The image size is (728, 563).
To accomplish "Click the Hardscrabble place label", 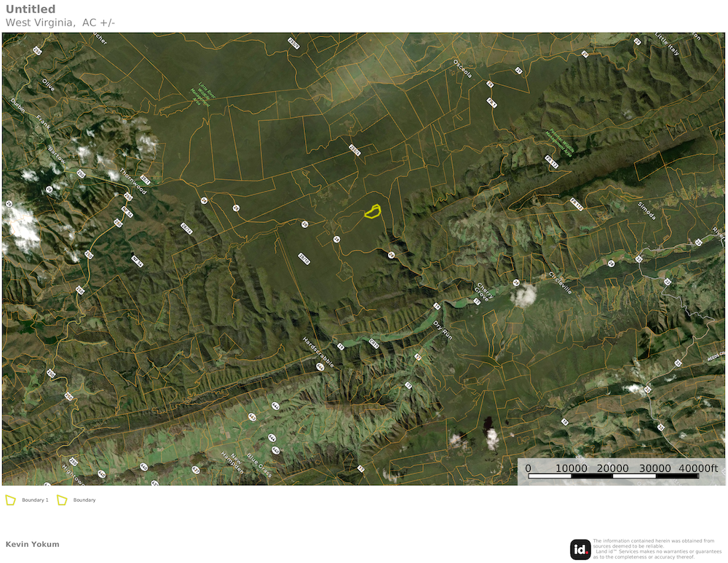I will [318, 352].
